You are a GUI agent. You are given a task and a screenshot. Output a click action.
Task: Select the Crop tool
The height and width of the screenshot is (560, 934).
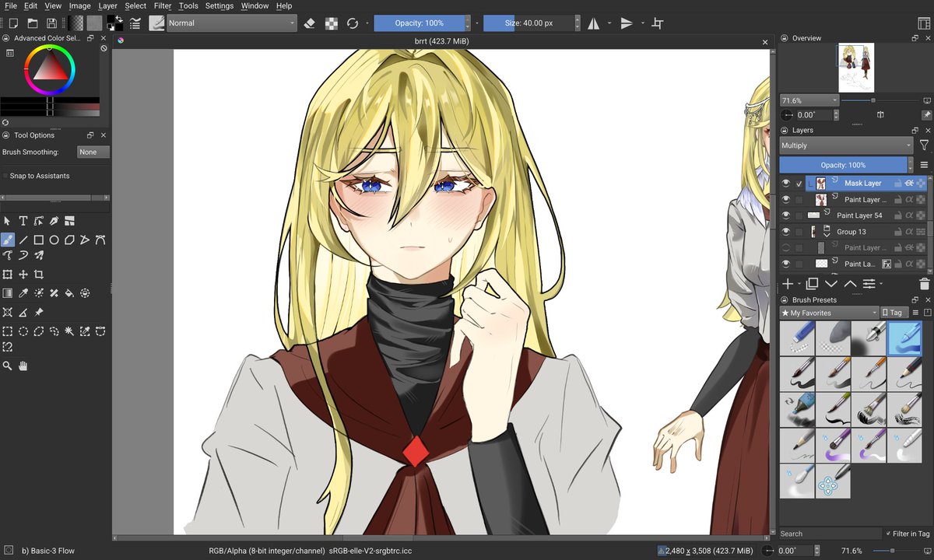click(38, 274)
